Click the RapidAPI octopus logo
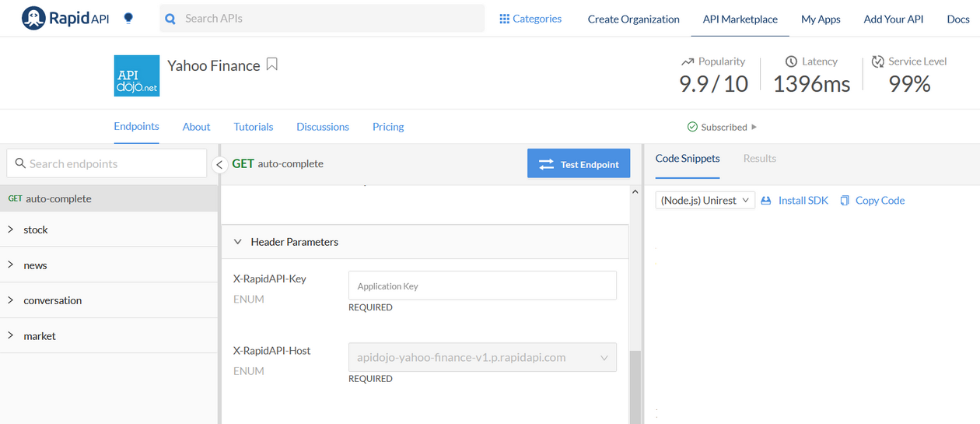 pos(33,19)
